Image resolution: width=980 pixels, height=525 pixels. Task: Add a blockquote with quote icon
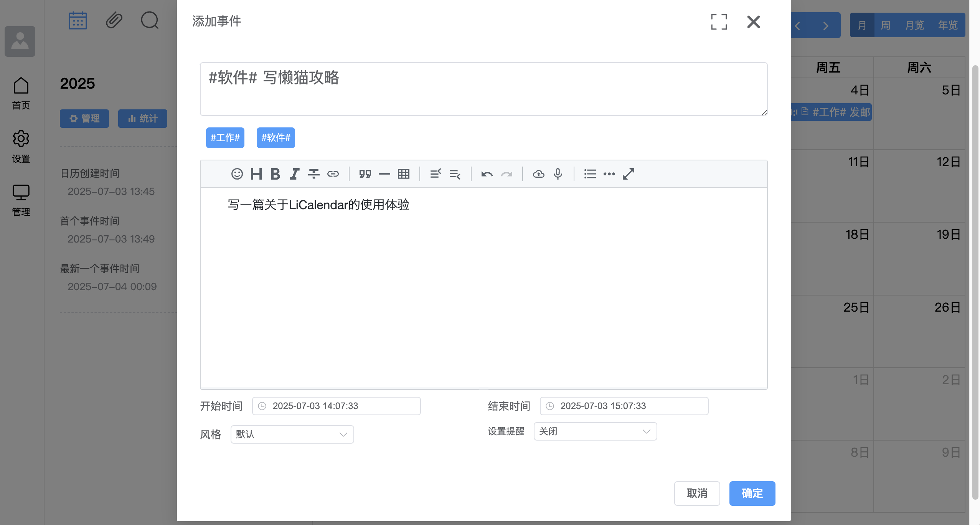pyautogui.click(x=365, y=174)
